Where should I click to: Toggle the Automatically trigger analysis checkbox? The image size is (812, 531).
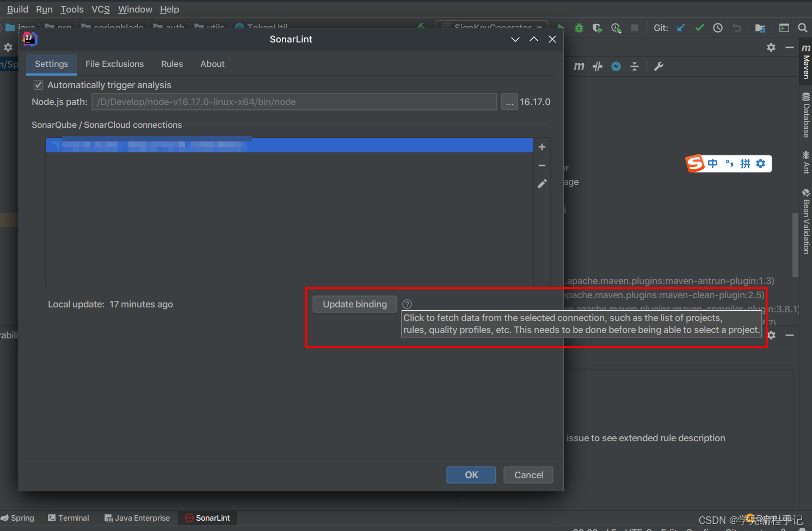tap(38, 85)
